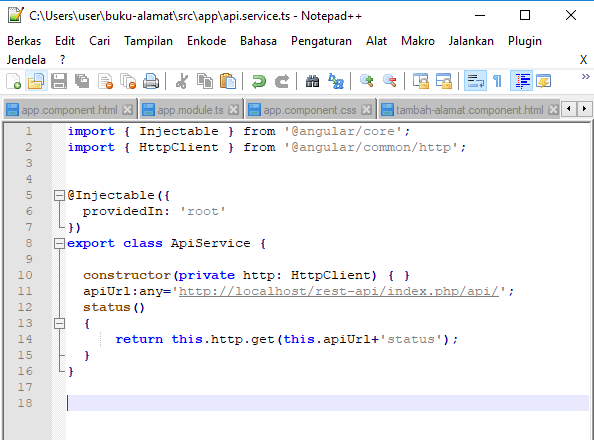Image resolution: width=594 pixels, height=440 pixels.
Task: Close all documents with Close All toolbar icon
Action: coord(128,81)
